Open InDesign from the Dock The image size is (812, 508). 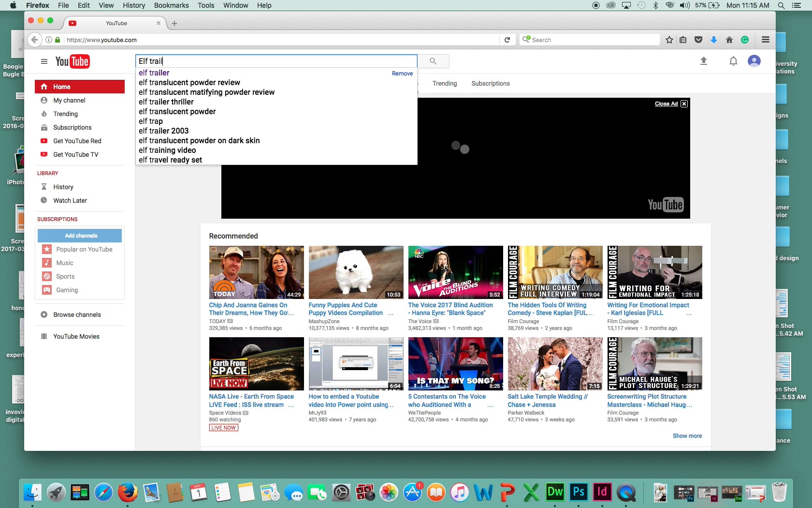(x=602, y=493)
